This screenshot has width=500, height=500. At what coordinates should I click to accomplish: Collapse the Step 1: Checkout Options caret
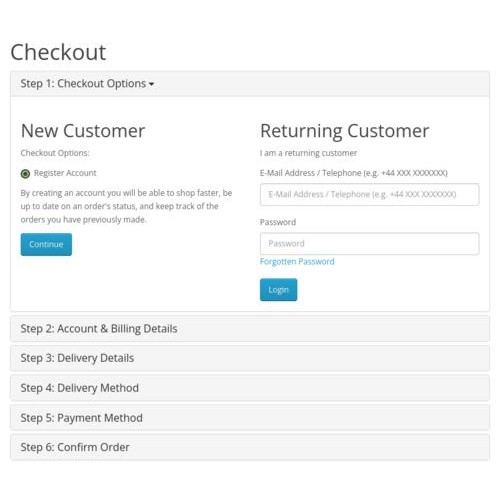pyautogui.click(x=151, y=84)
